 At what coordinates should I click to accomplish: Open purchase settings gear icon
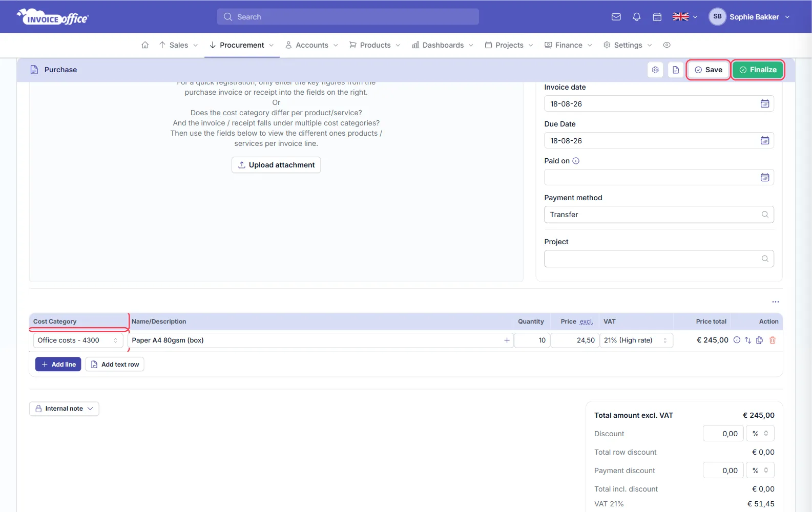point(655,70)
